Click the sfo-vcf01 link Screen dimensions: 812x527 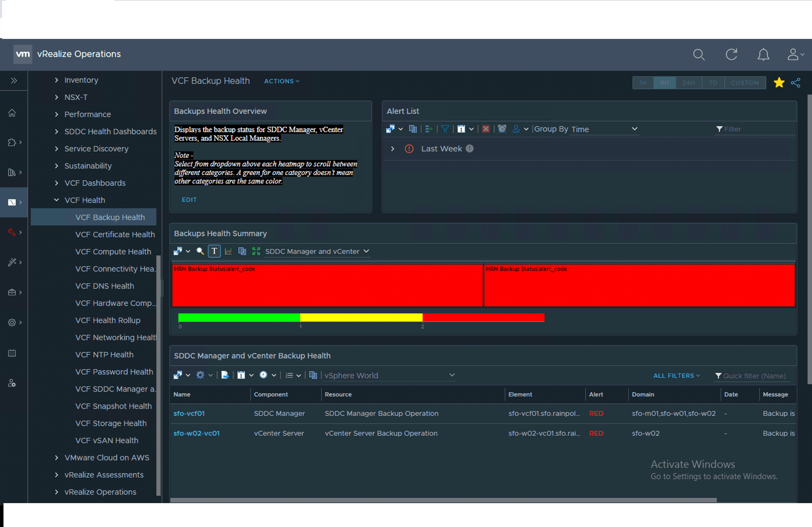tap(189, 413)
